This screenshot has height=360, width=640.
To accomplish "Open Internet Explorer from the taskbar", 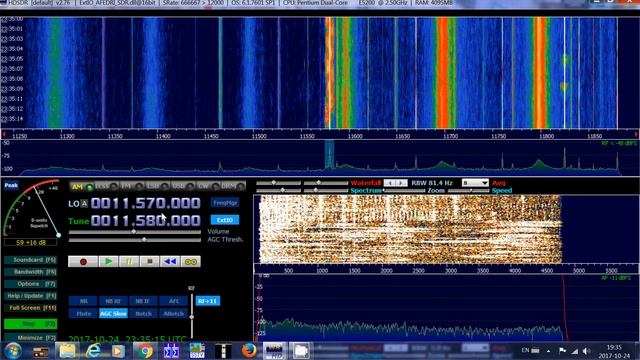I will 93,351.
